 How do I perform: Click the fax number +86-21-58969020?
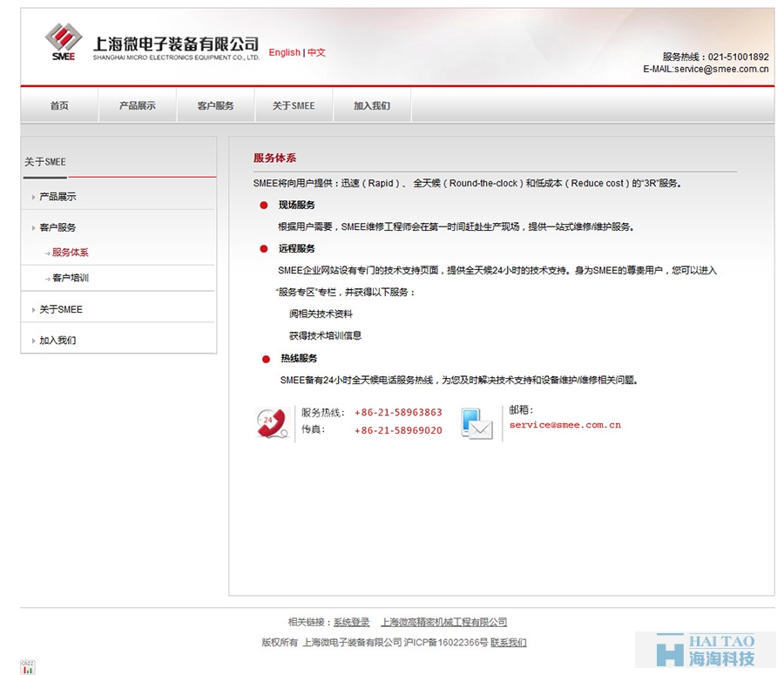point(398,430)
